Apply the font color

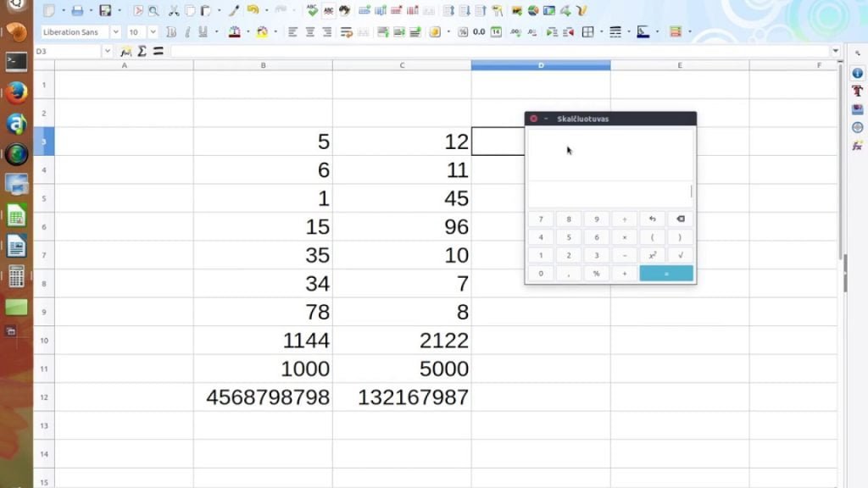(235, 32)
